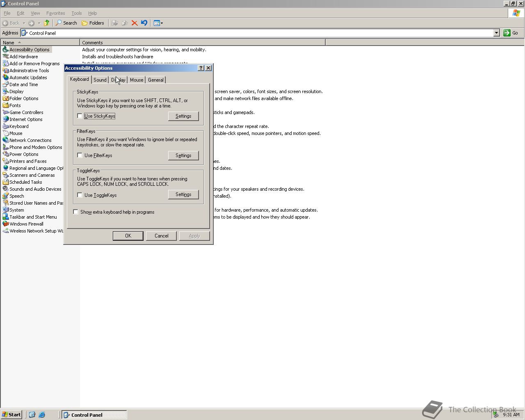525x420 pixels.
Task: Open the Edit menu
Action: 21,13
